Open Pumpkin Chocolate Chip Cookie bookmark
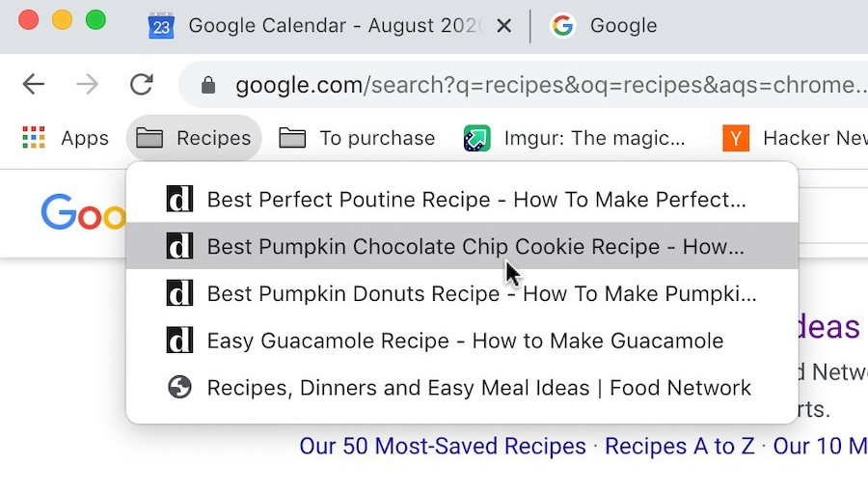This screenshot has height=492, width=868. [462, 246]
